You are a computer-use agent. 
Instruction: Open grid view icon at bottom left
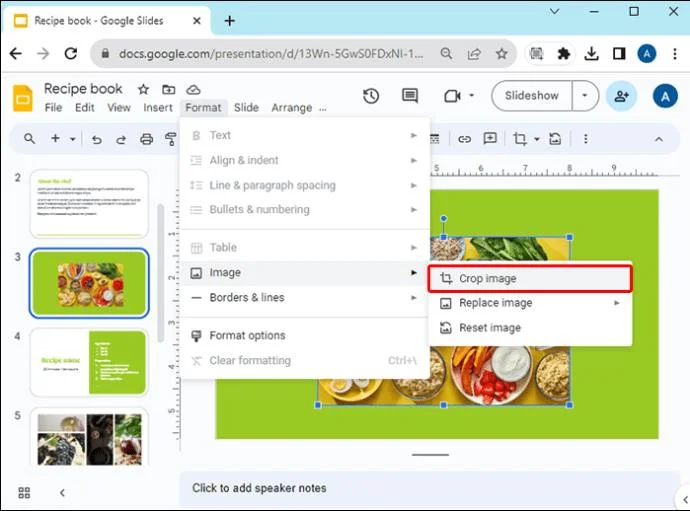tap(24, 493)
